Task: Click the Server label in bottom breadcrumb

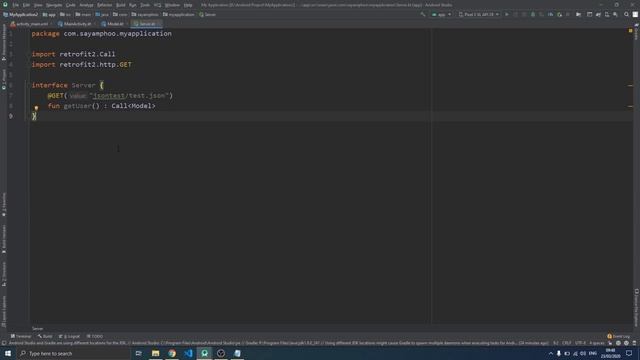Action: pyautogui.click(x=38, y=329)
